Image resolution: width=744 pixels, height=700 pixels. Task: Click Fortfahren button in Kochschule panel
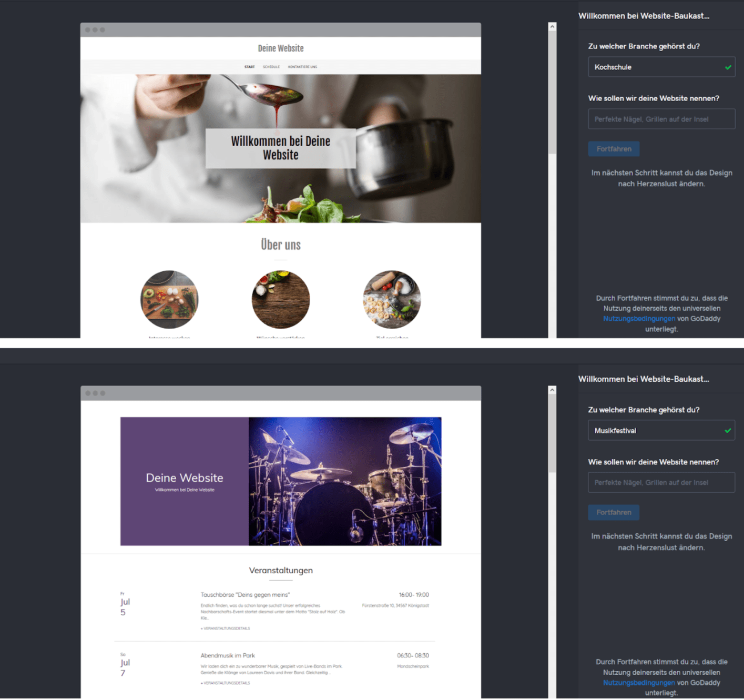(x=614, y=149)
